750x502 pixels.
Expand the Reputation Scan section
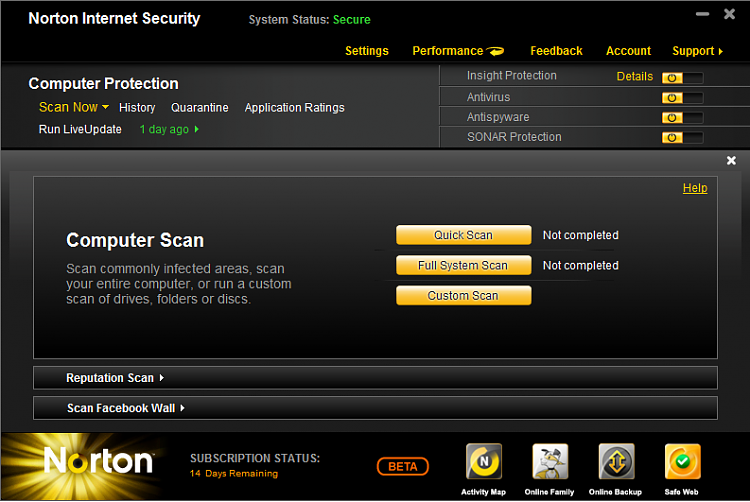click(375, 378)
